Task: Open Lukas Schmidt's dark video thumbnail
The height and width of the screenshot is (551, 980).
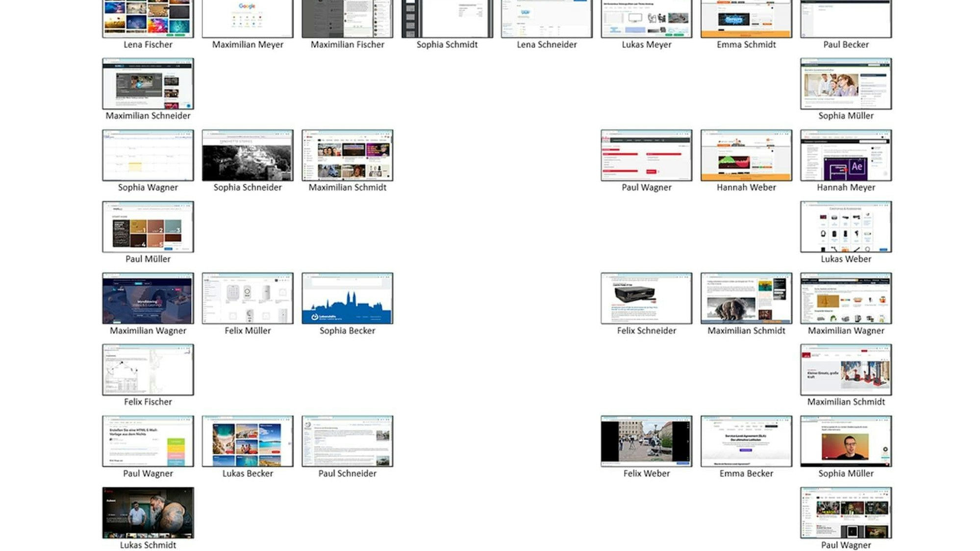Action: tap(148, 513)
